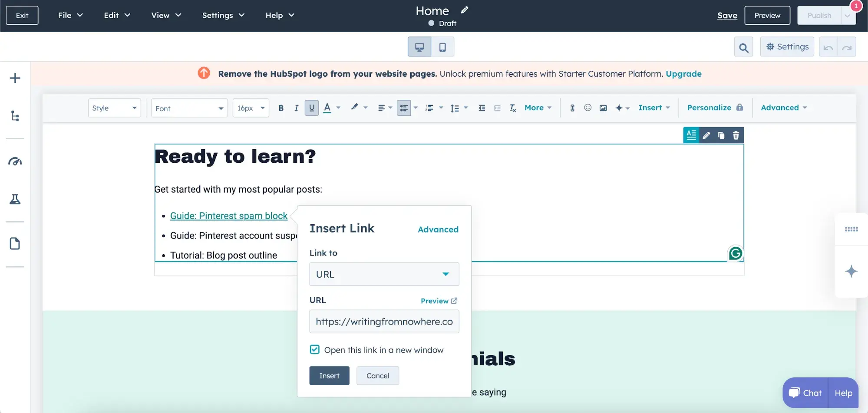Open the site tree sidebar icon
This screenshot has width=868, height=413.
coord(15,116)
